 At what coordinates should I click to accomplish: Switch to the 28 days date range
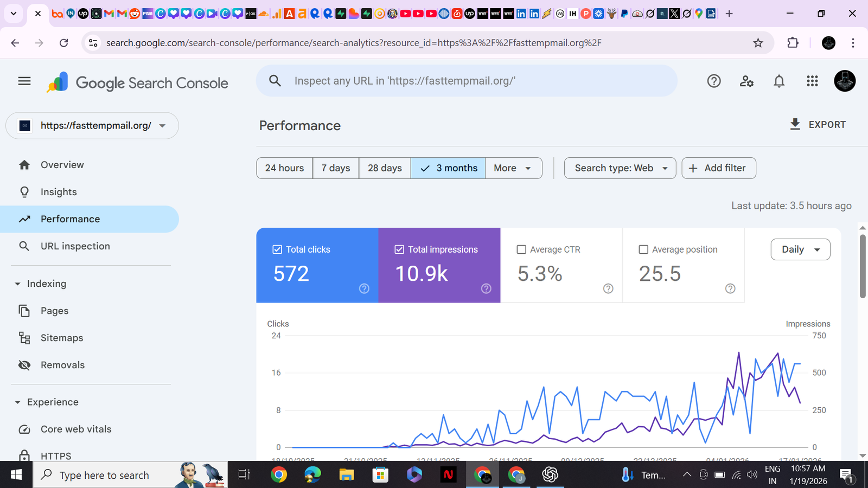click(x=384, y=168)
